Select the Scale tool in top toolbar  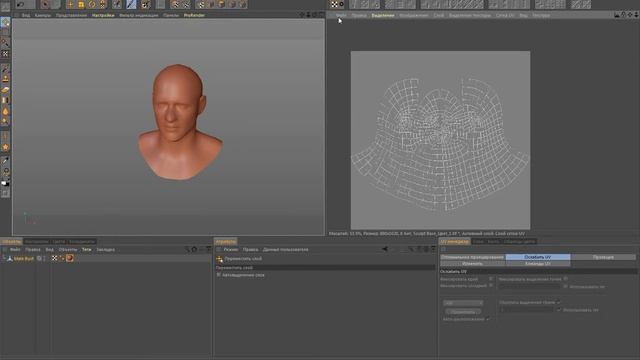click(81, 4)
